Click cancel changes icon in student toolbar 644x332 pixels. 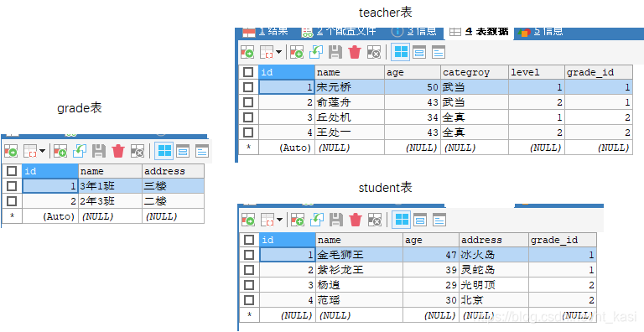click(x=374, y=220)
